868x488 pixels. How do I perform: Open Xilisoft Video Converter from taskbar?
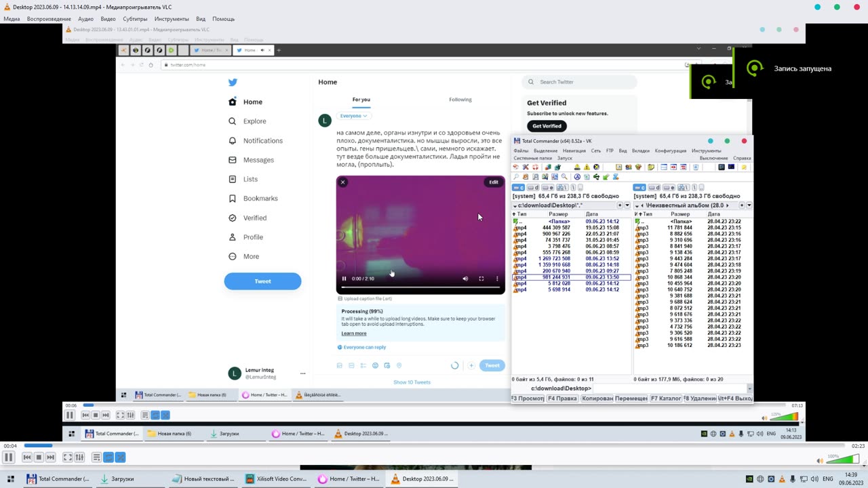(x=276, y=479)
